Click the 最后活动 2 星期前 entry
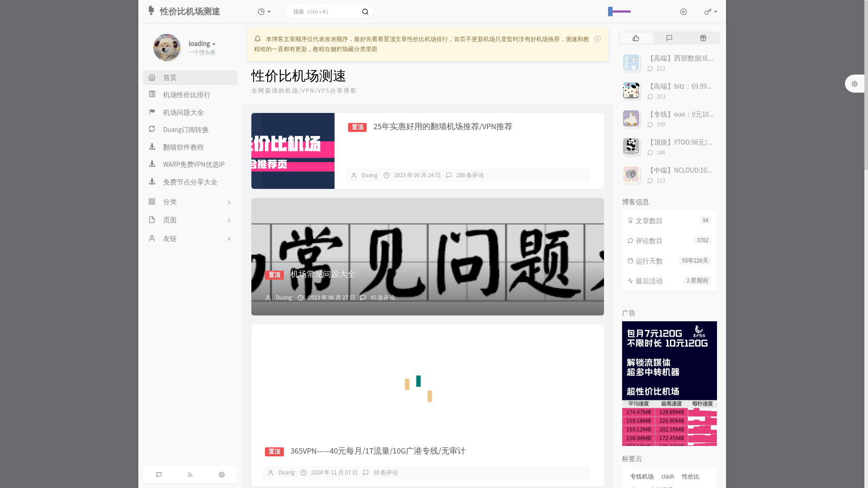The height and width of the screenshot is (488, 868). pyautogui.click(x=670, y=281)
